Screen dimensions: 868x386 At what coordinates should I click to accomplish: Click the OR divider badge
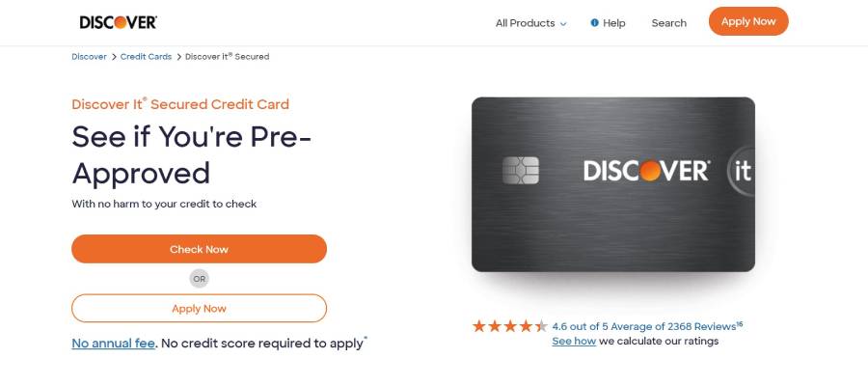(x=200, y=279)
